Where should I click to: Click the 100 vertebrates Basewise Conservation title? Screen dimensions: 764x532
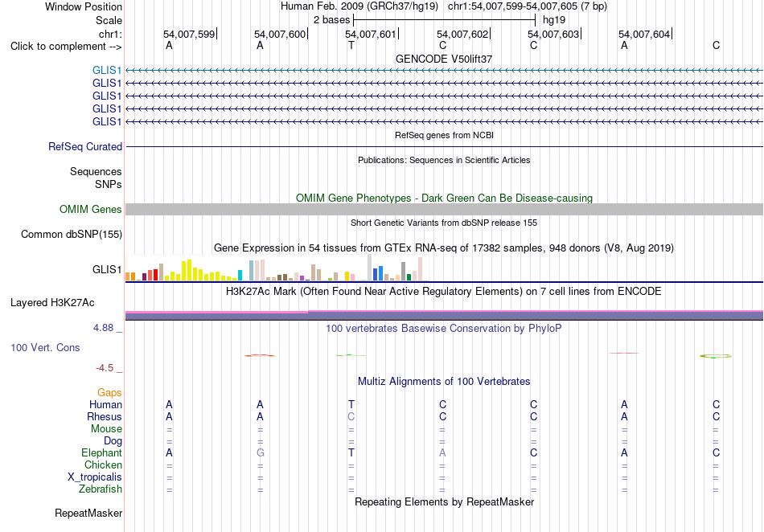tap(444, 329)
